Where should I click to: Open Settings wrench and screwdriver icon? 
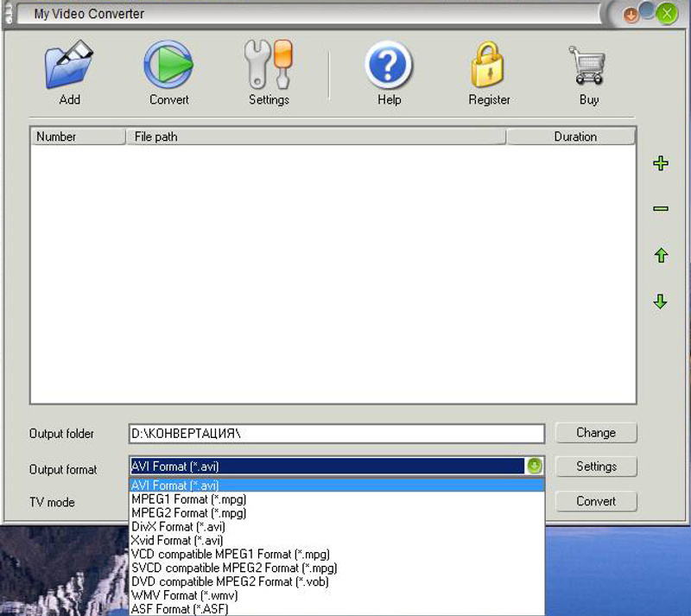(269, 67)
